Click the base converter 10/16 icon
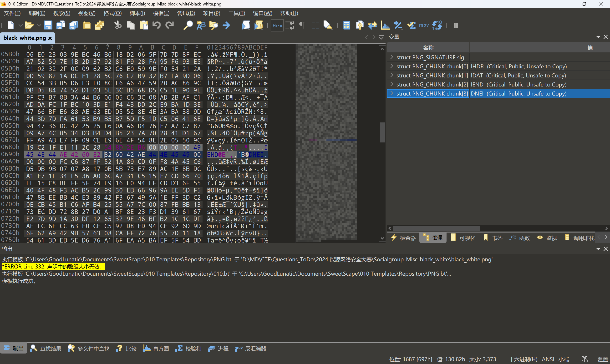 tap(437, 25)
